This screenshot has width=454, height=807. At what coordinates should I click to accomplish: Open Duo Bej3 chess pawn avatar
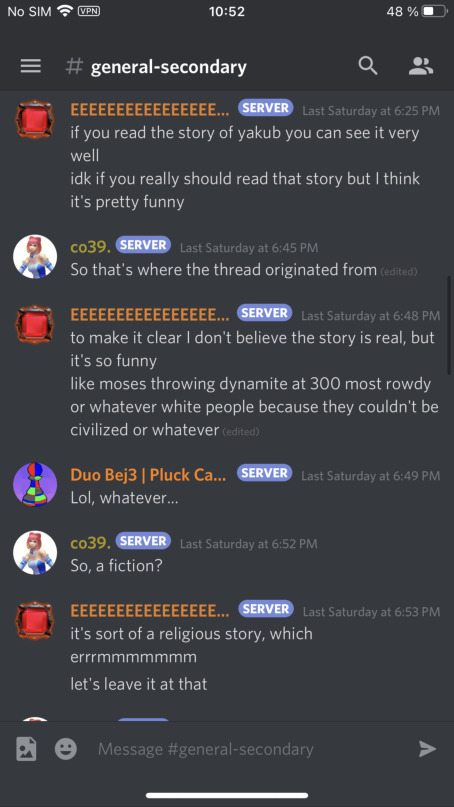pyautogui.click(x=35, y=484)
